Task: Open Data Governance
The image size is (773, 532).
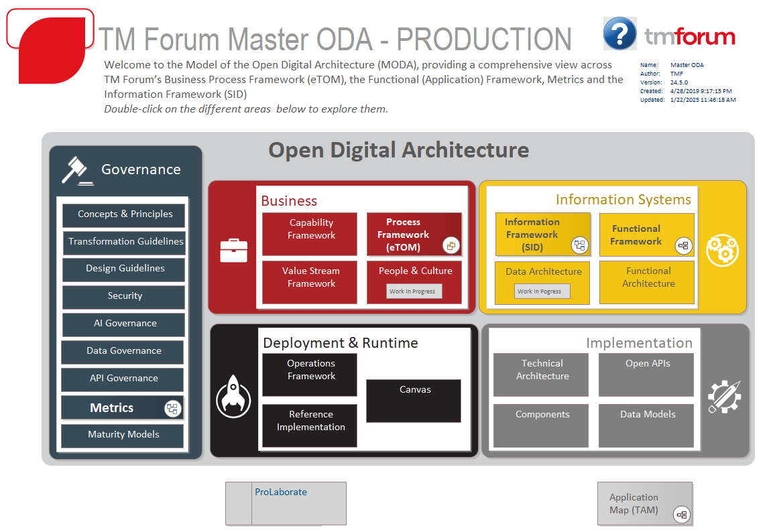Action: point(122,352)
